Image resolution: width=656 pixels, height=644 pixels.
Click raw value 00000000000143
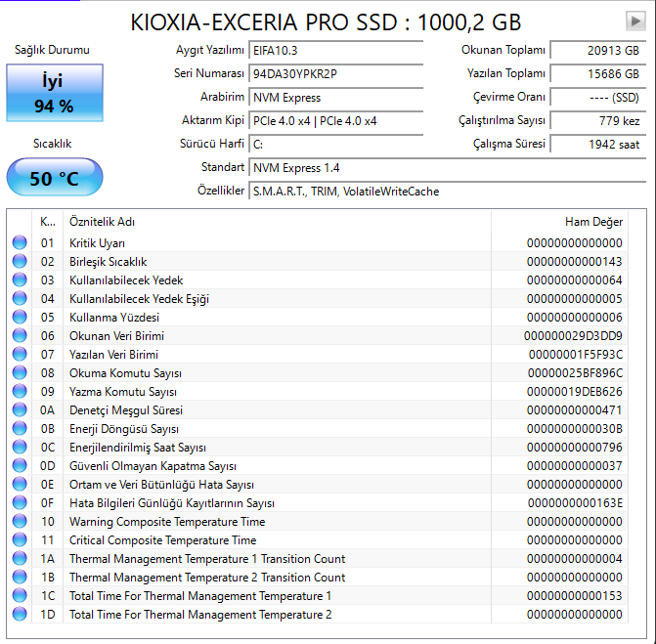[x=575, y=262]
